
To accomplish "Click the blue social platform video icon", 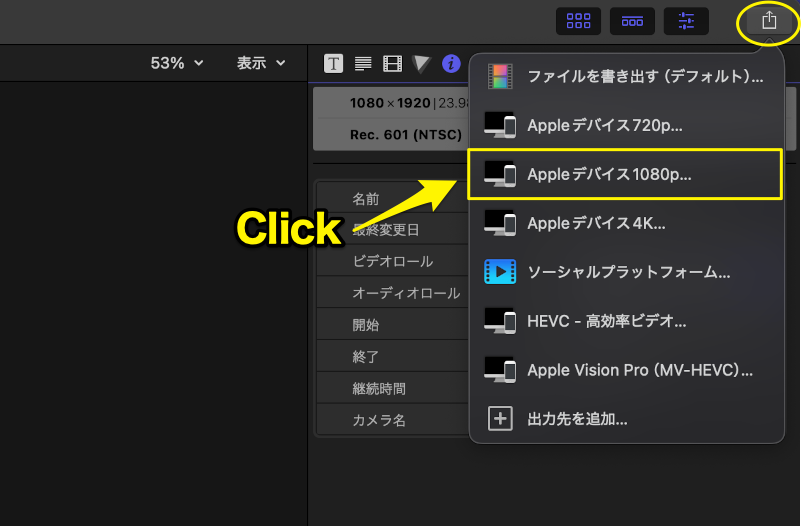I will coord(500,272).
